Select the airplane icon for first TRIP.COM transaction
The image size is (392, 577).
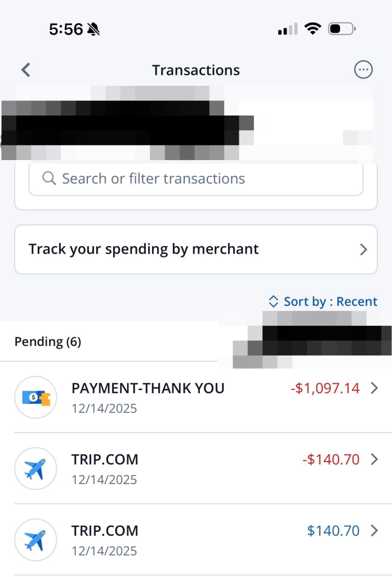[x=35, y=468]
